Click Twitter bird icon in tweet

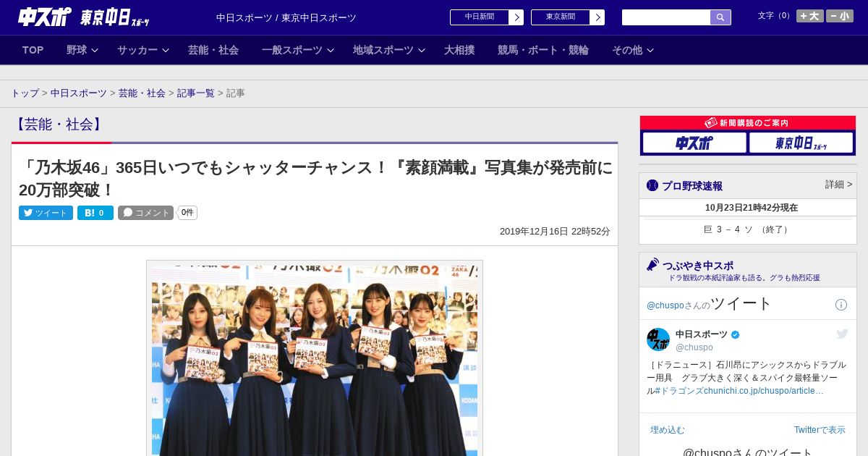click(842, 334)
